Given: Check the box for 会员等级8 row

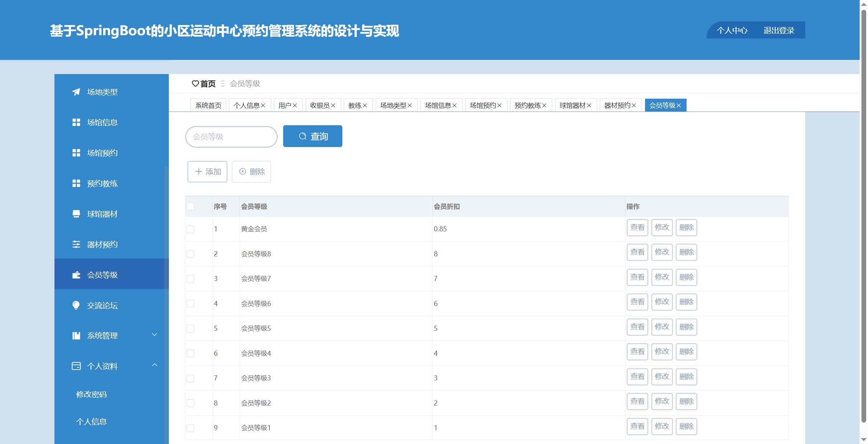Looking at the screenshot, I should (190, 254).
